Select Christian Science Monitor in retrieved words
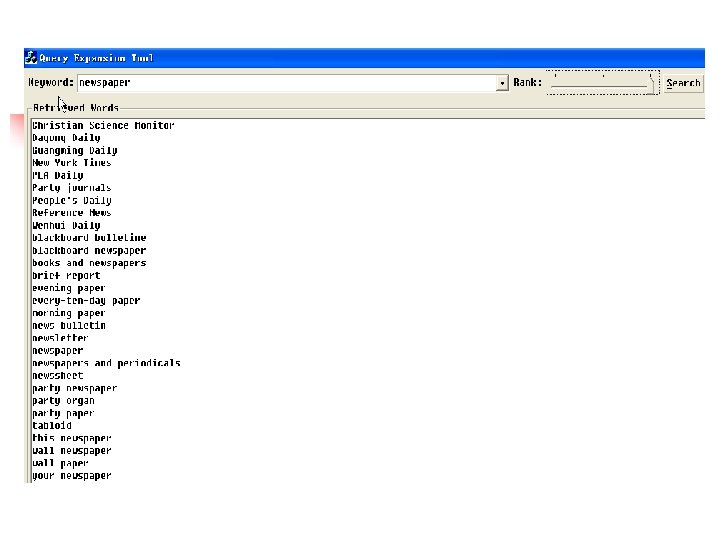Screen dimensions: 720x540 click(x=103, y=125)
